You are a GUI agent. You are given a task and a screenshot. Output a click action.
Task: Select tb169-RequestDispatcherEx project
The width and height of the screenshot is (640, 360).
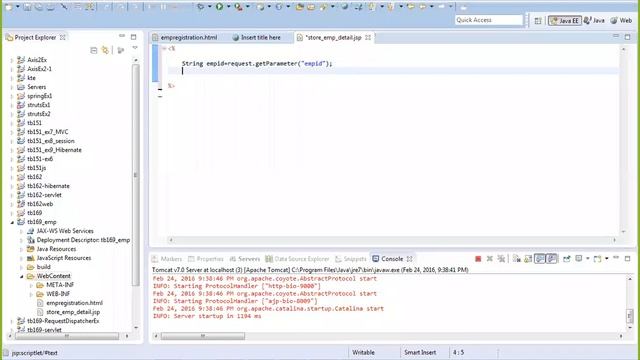(58, 321)
